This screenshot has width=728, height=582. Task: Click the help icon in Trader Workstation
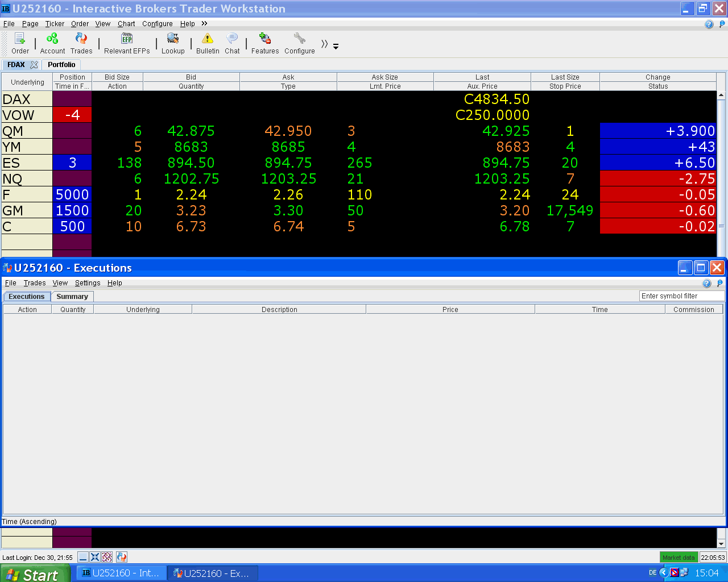[x=709, y=24]
